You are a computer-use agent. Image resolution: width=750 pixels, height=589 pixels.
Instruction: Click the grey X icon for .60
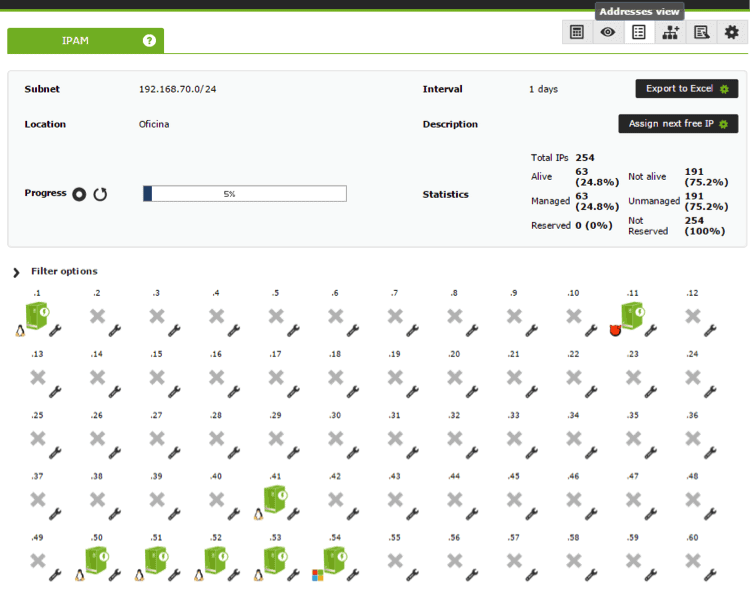693,561
